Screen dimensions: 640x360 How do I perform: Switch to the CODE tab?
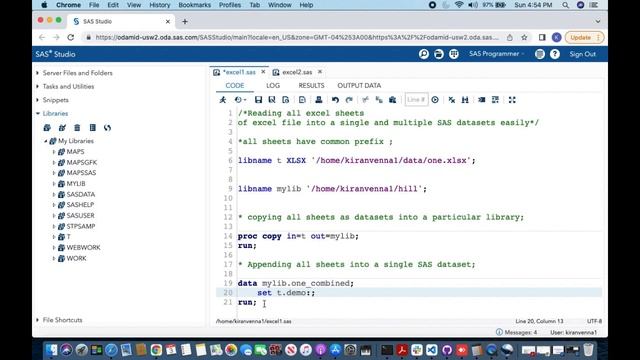(x=235, y=85)
